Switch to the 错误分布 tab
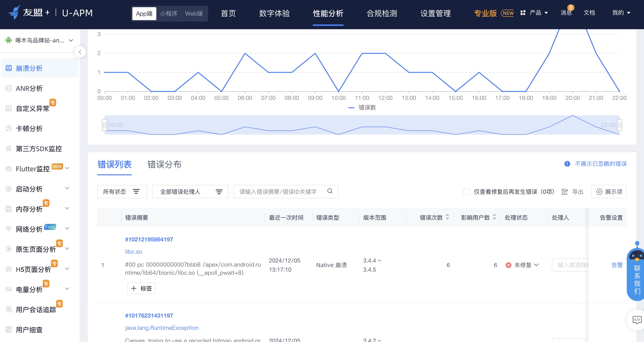 pos(164,165)
